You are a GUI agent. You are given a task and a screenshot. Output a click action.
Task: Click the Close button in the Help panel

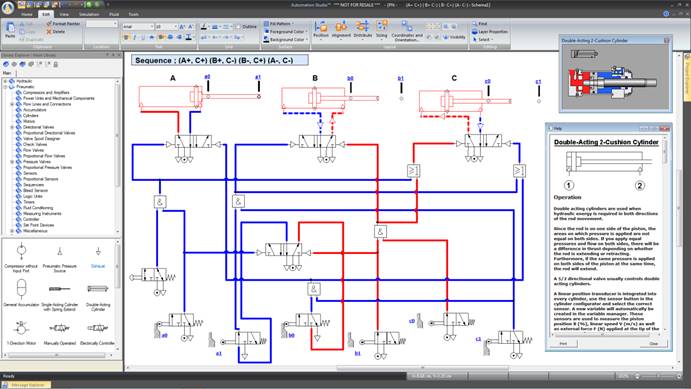[653, 343]
